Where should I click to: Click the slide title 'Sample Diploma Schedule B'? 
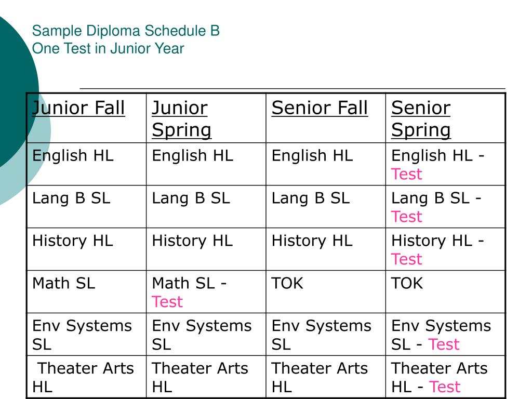[x=126, y=31]
